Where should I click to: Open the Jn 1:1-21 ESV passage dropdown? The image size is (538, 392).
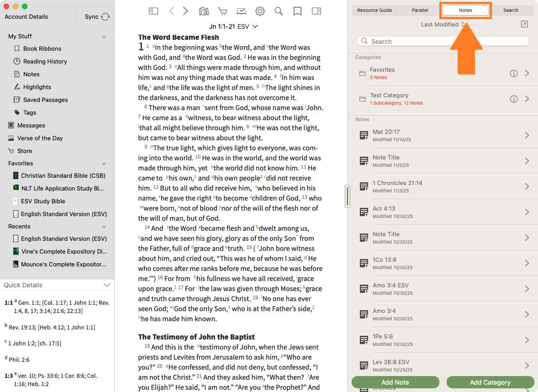coord(233,26)
